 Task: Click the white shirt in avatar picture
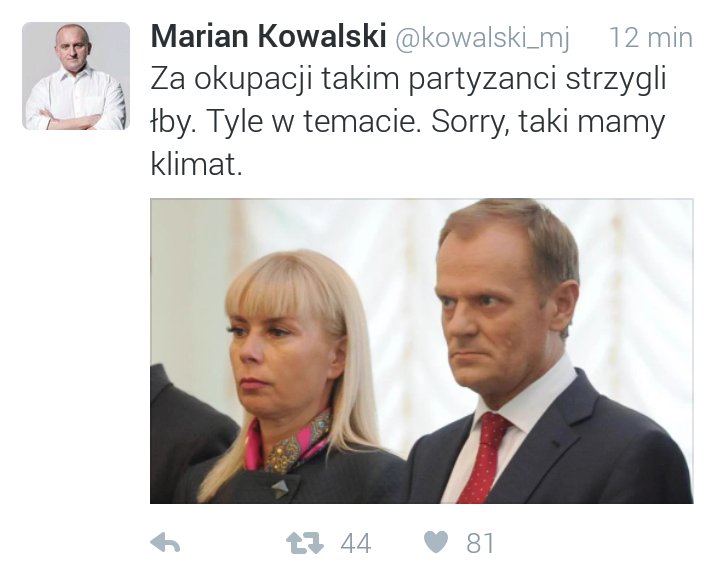pyautogui.click(x=75, y=99)
